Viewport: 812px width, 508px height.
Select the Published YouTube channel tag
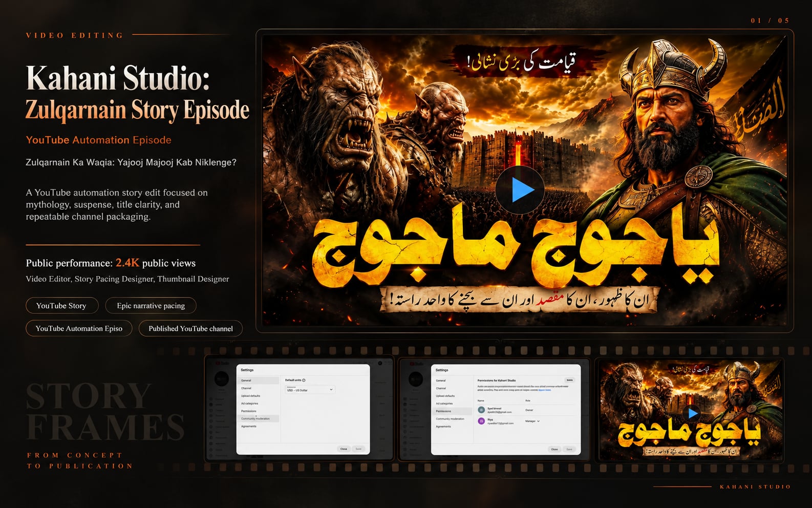click(x=190, y=328)
